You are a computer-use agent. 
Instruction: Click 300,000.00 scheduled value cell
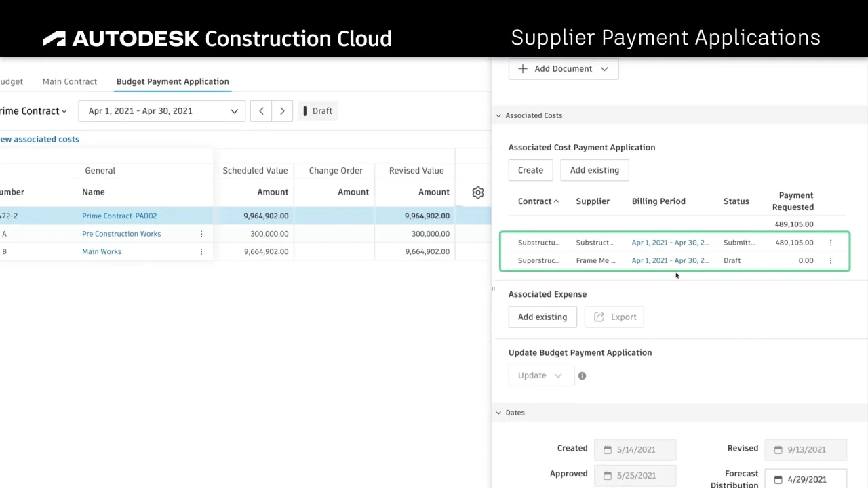pyautogui.click(x=269, y=234)
